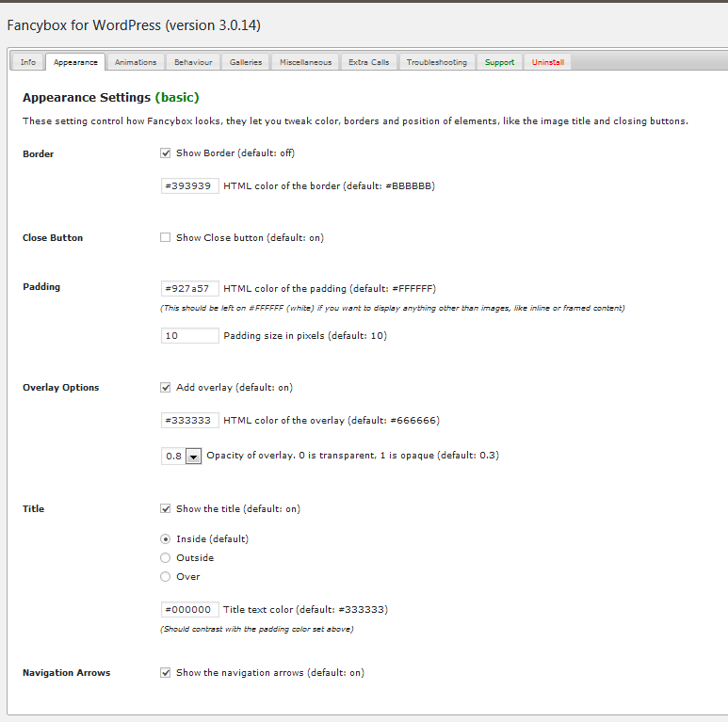This screenshot has width=728, height=722.
Task: Click the Close Button section label
Action: tap(53, 237)
